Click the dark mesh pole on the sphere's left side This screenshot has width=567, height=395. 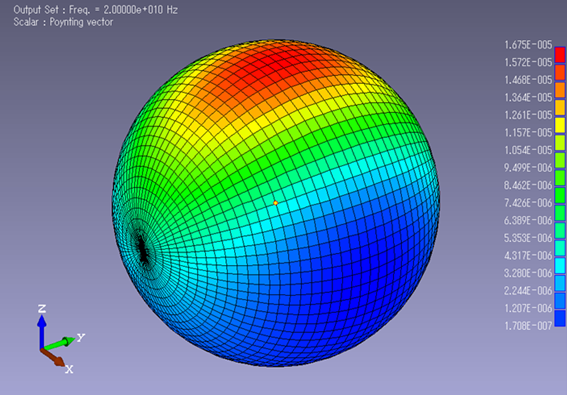[144, 249]
